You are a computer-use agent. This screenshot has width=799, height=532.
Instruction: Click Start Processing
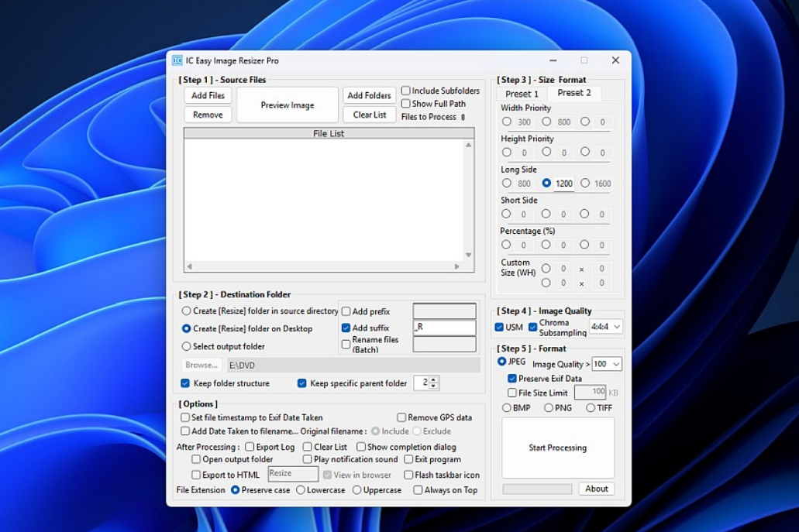(557, 448)
